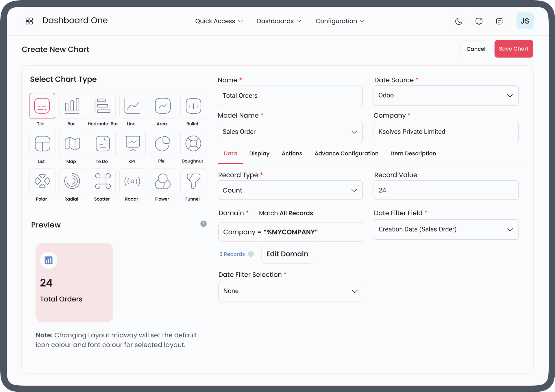Choose the Funnel chart type
This screenshot has height=392, width=555.
pos(193,181)
